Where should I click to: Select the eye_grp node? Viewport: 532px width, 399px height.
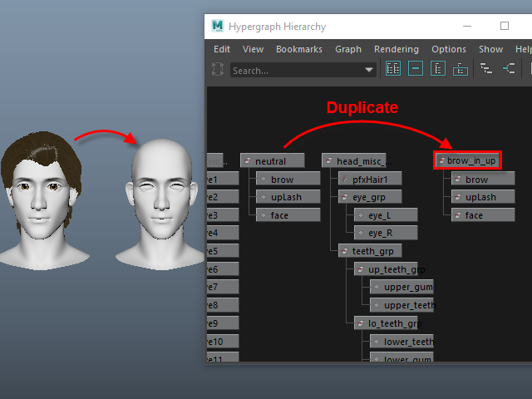[x=370, y=197]
